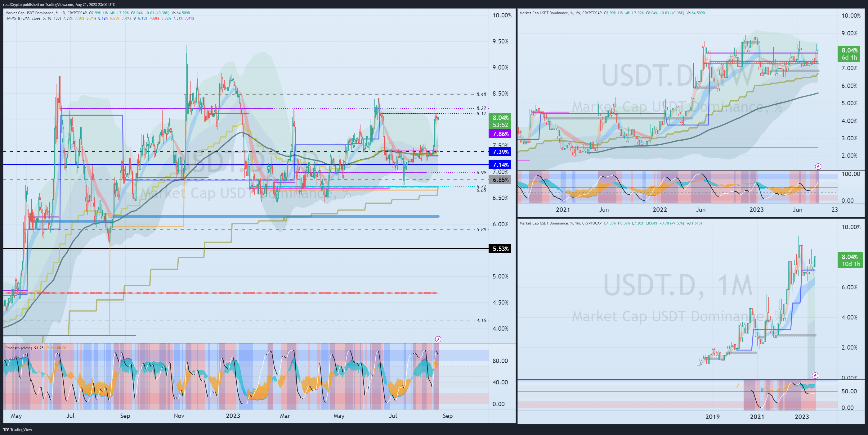Select the green 8.04% 6d 1h weekly label
Screen dimensions: 868x435
tap(849, 54)
